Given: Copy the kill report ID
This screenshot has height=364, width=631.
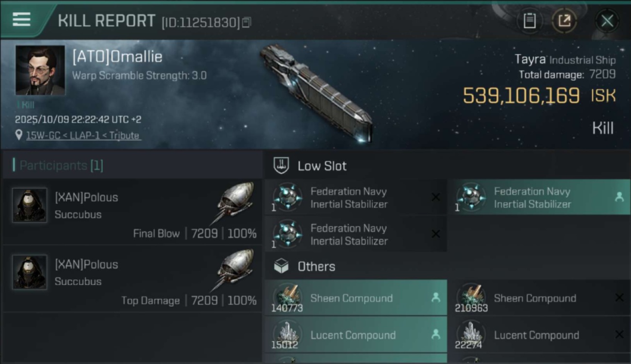Looking at the screenshot, I should 247,22.
